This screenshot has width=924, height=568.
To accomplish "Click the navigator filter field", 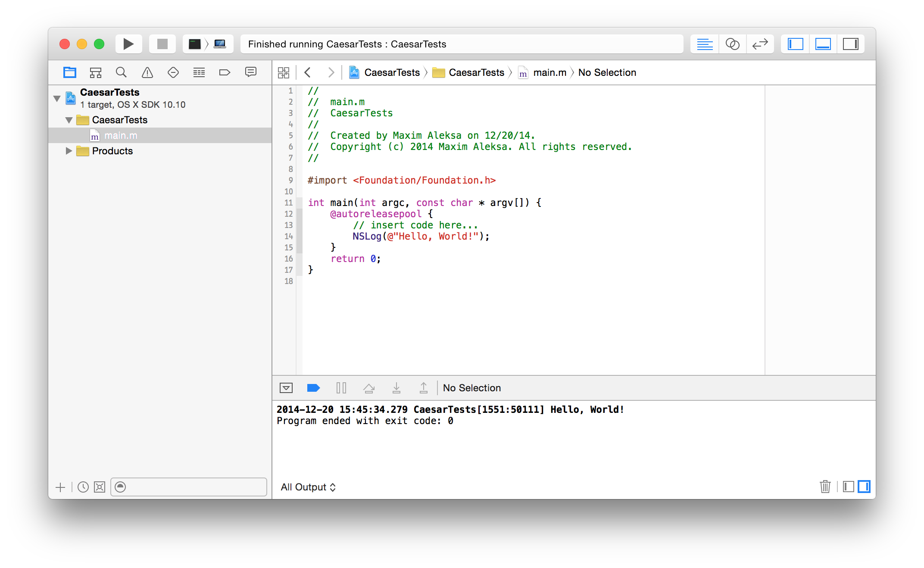I will pyautogui.click(x=189, y=487).
